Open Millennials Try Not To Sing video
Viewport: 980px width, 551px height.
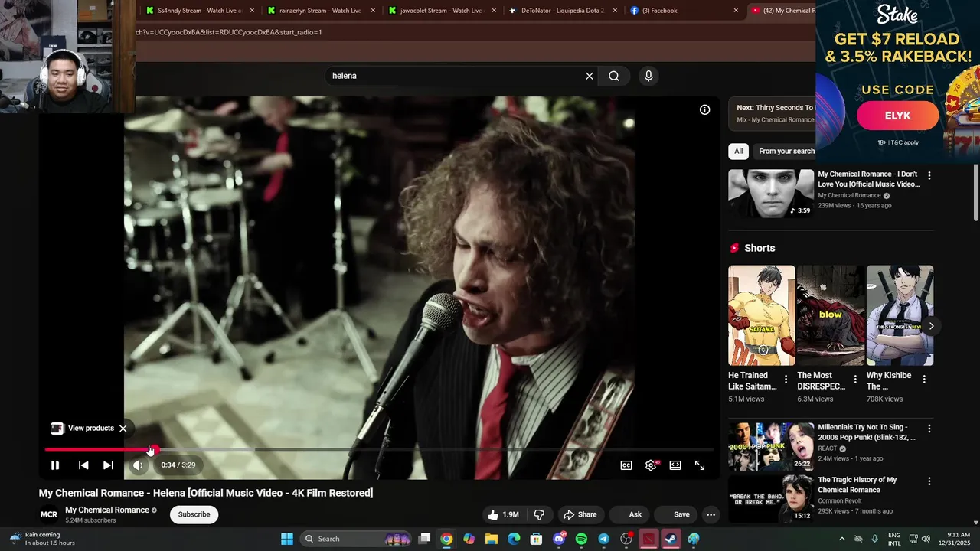click(x=771, y=446)
